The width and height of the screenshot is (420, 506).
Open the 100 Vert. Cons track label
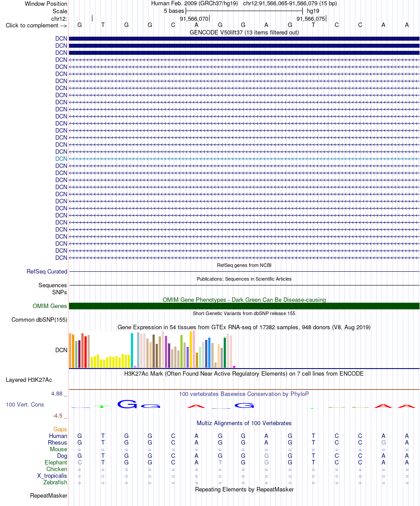pos(25,405)
